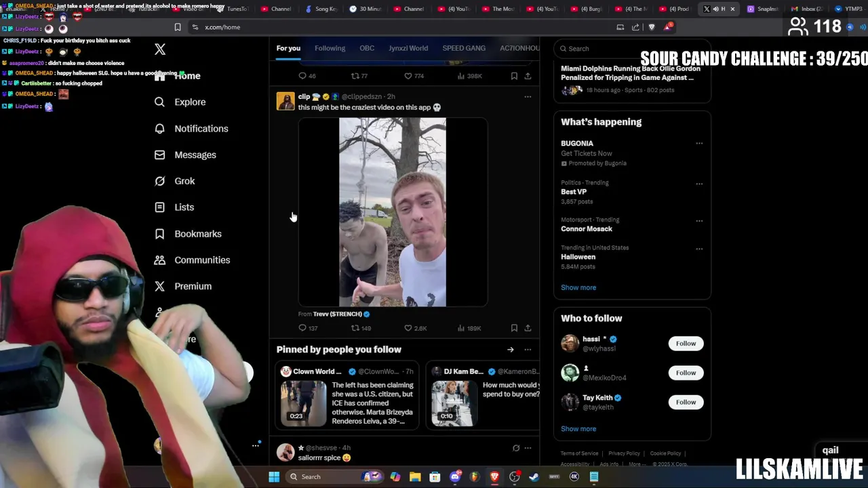Screen dimensions: 868x488
Task: Open Notifications from the sidebar
Action: click(x=191, y=128)
